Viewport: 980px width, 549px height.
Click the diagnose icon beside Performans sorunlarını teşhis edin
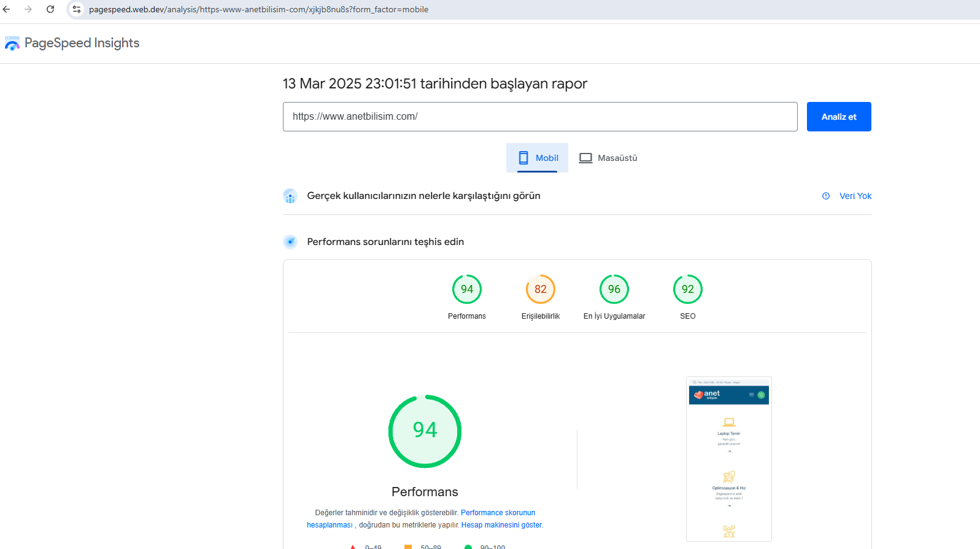click(x=290, y=242)
